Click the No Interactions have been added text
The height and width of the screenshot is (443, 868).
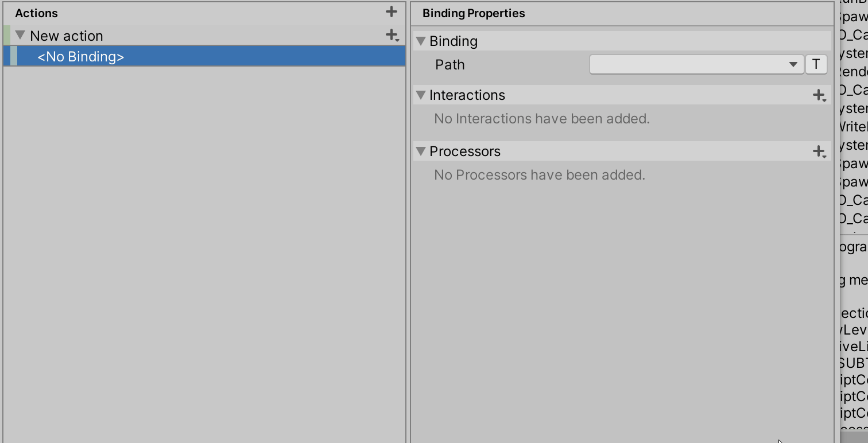click(542, 119)
